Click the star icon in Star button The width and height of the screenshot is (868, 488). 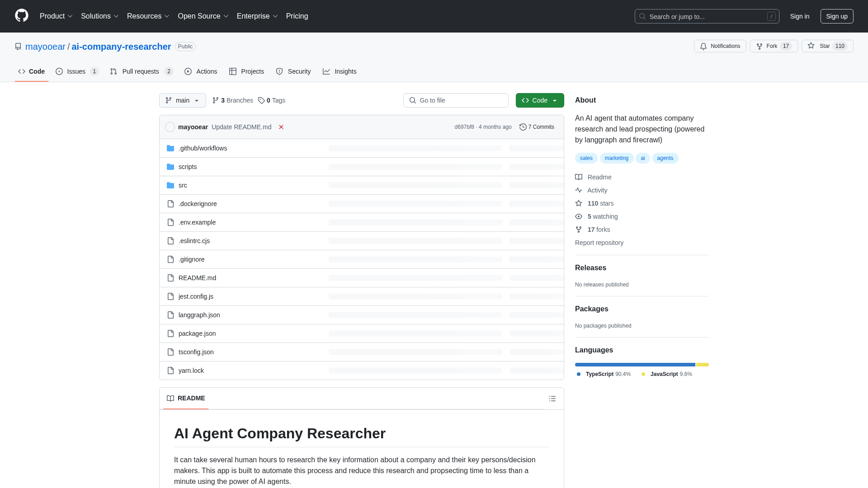pyautogui.click(x=811, y=46)
